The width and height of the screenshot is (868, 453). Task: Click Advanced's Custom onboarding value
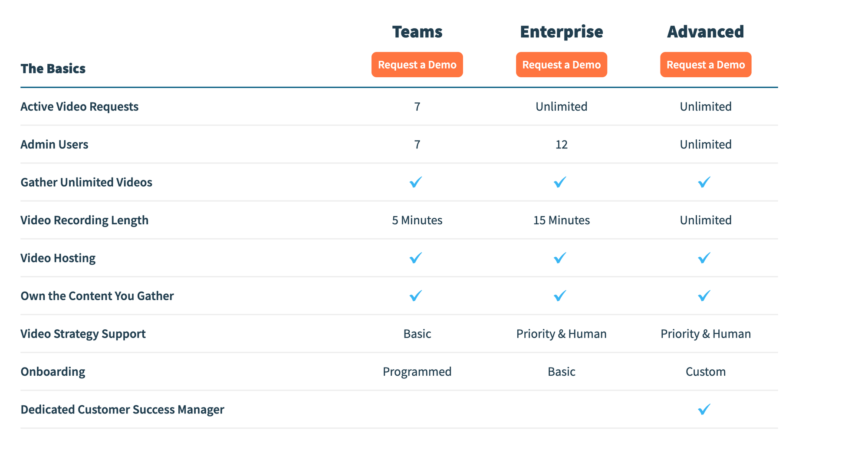click(x=705, y=372)
